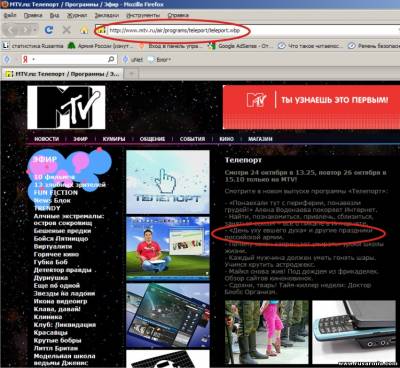Click the thumbnail showing tilted website screenshots
The image size is (400, 368).
tap(168, 315)
